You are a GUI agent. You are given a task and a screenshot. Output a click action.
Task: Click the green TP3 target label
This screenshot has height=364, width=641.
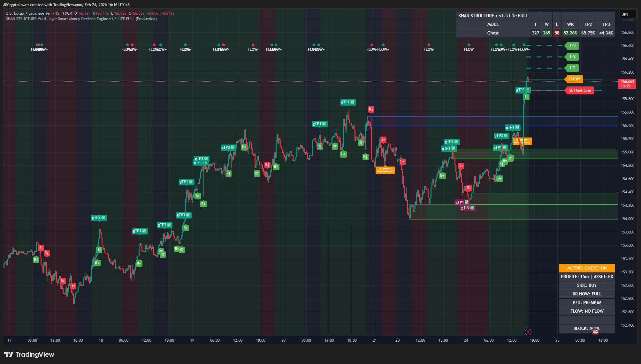click(572, 45)
